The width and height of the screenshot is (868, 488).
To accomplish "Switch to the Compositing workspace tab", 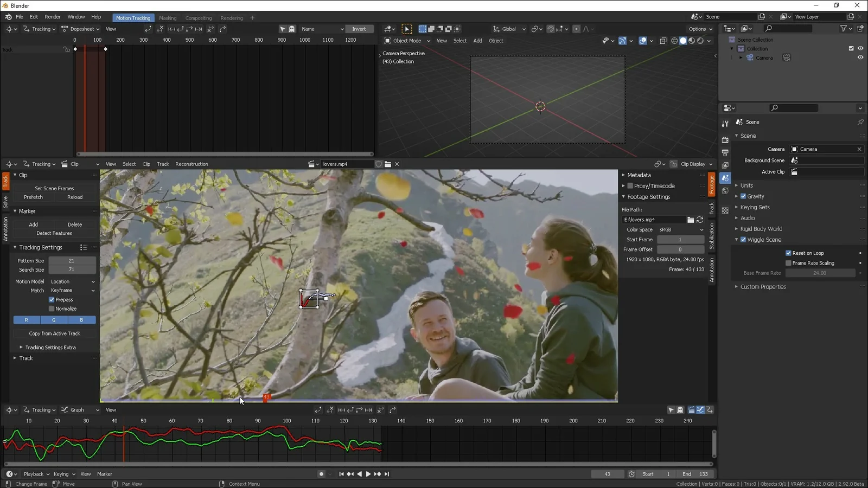I will pos(199,18).
